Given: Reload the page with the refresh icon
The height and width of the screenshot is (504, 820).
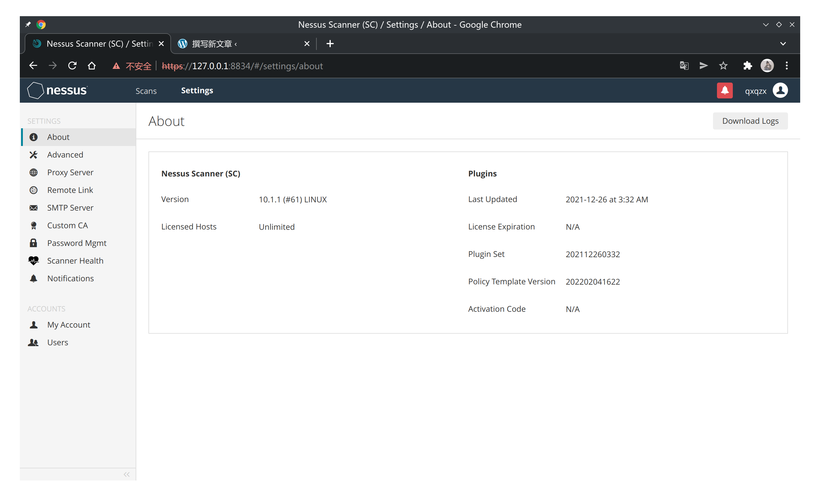Looking at the screenshot, I should [x=72, y=66].
